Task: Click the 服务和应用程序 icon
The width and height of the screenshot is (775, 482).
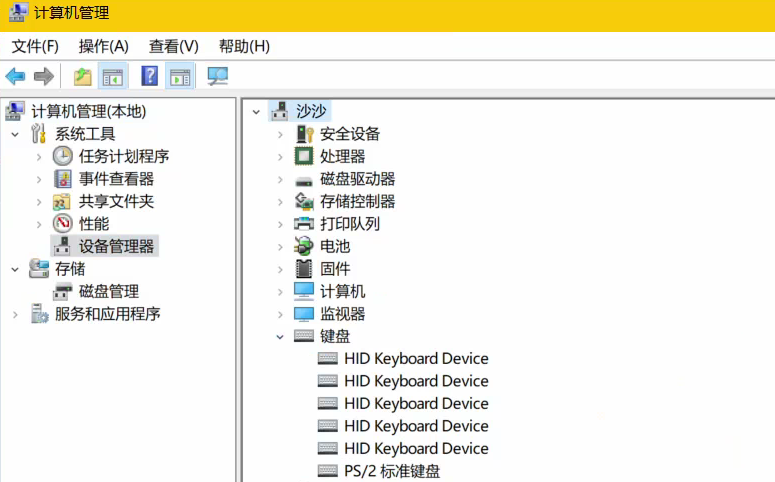Action: [39, 313]
